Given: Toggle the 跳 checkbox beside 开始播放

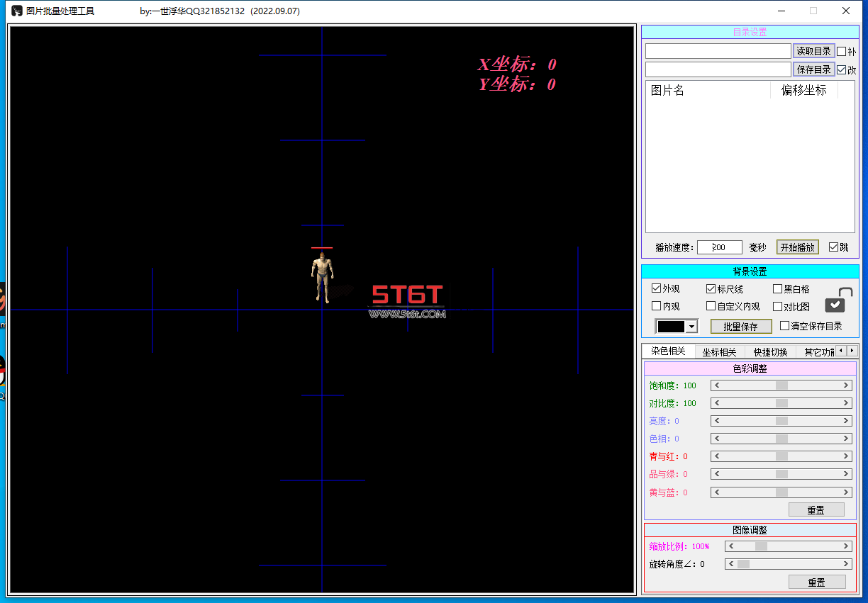Looking at the screenshot, I should click(x=833, y=247).
